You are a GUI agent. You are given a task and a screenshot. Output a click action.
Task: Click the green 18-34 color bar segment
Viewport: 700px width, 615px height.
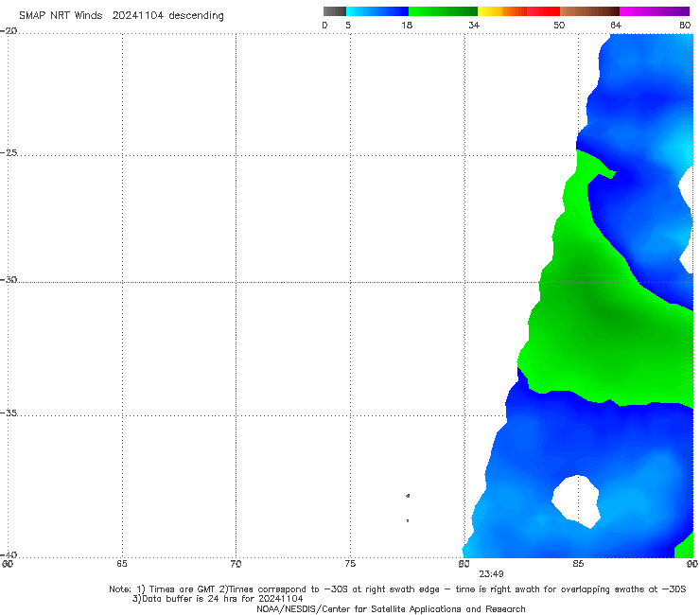[x=443, y=11]
